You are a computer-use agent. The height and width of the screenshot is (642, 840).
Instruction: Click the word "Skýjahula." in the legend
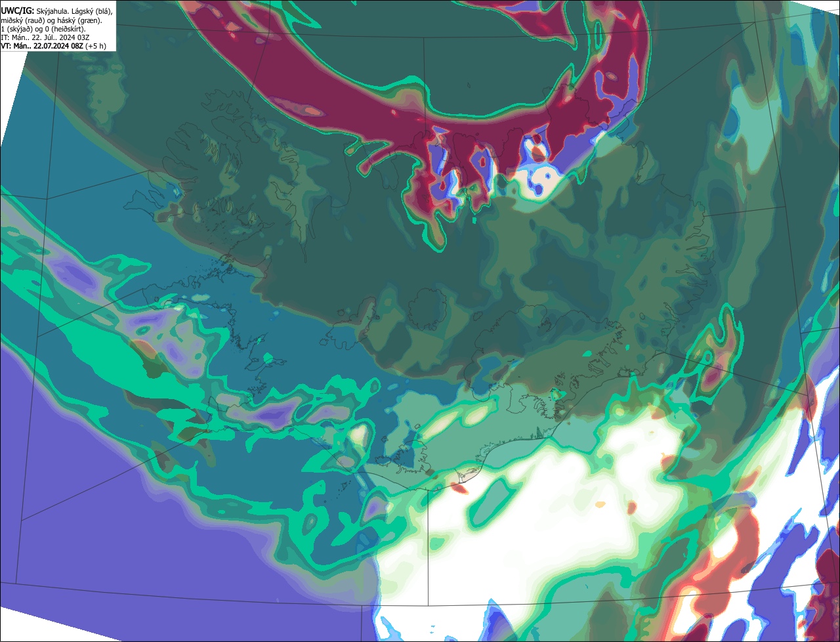52,12
